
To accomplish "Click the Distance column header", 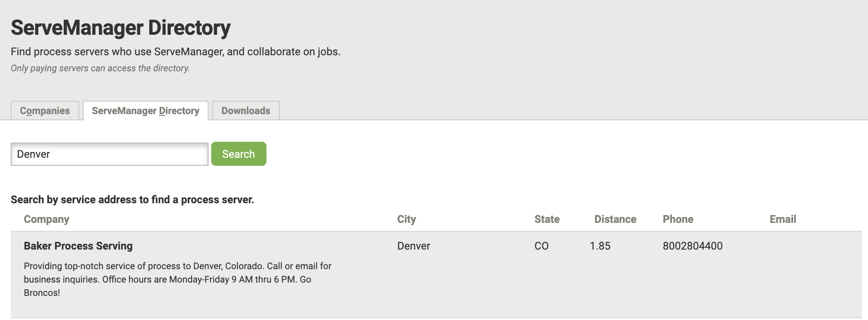I will (x=615, y=219).
